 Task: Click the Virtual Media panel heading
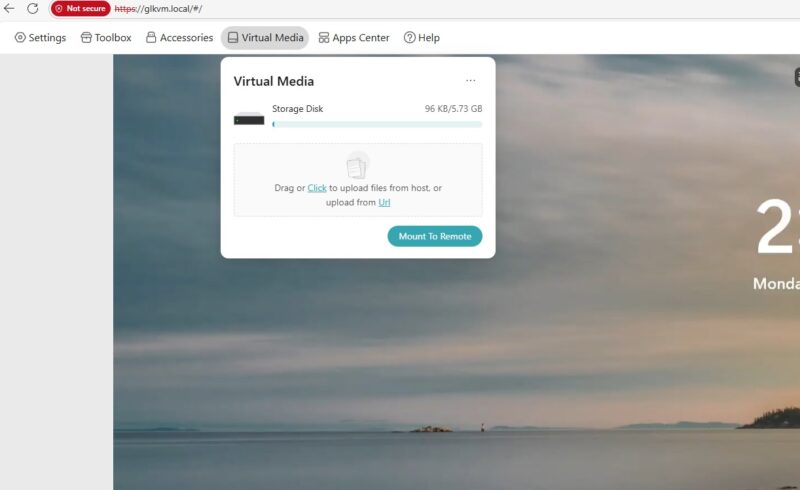click(273, 81)
